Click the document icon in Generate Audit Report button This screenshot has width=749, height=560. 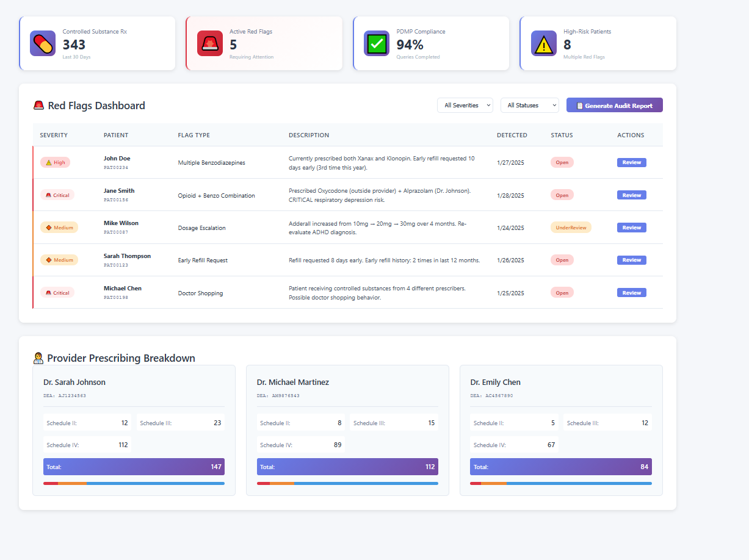tap(579, 105)
